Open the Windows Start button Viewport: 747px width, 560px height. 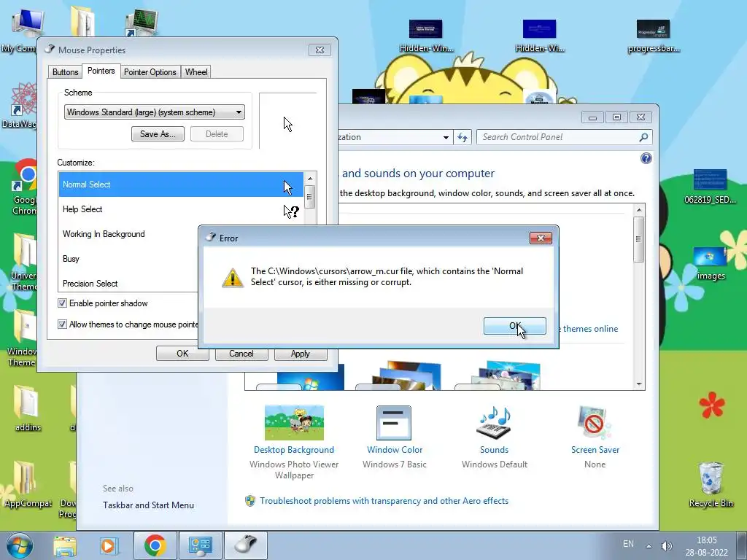(x=19, y=545)
